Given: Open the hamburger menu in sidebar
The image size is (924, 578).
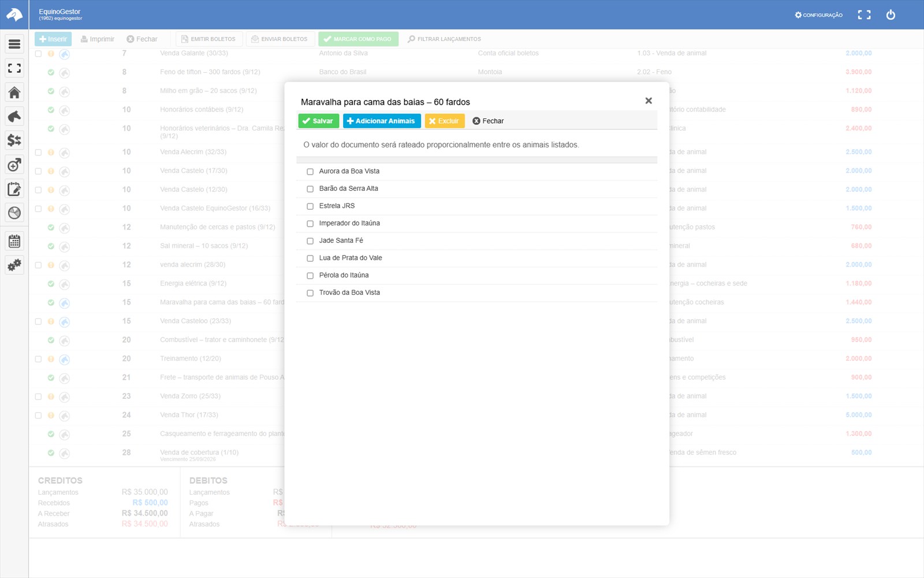Looking at the screenshot, I should click(14, 44).
